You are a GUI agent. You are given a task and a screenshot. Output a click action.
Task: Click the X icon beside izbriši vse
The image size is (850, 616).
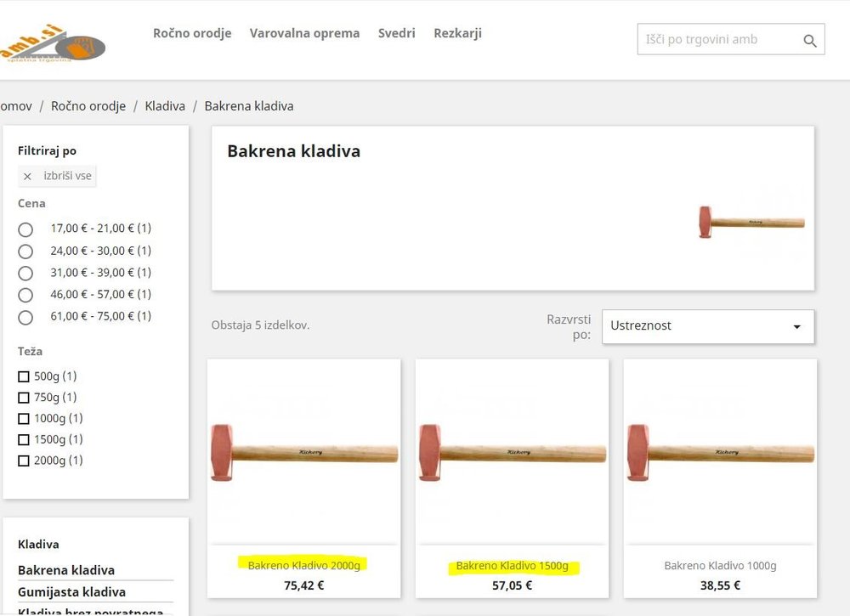[x=27, y=176]
